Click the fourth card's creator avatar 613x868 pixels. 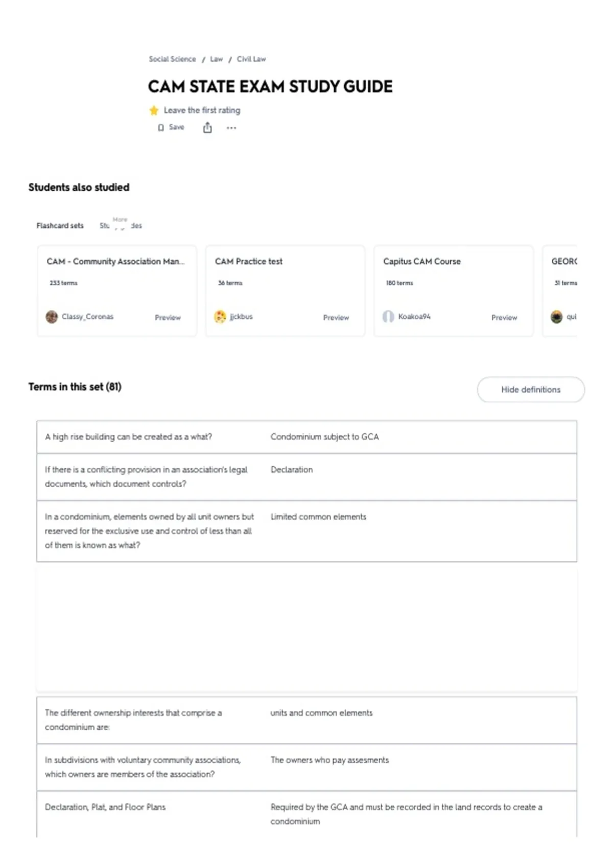(x=556, y=317)
